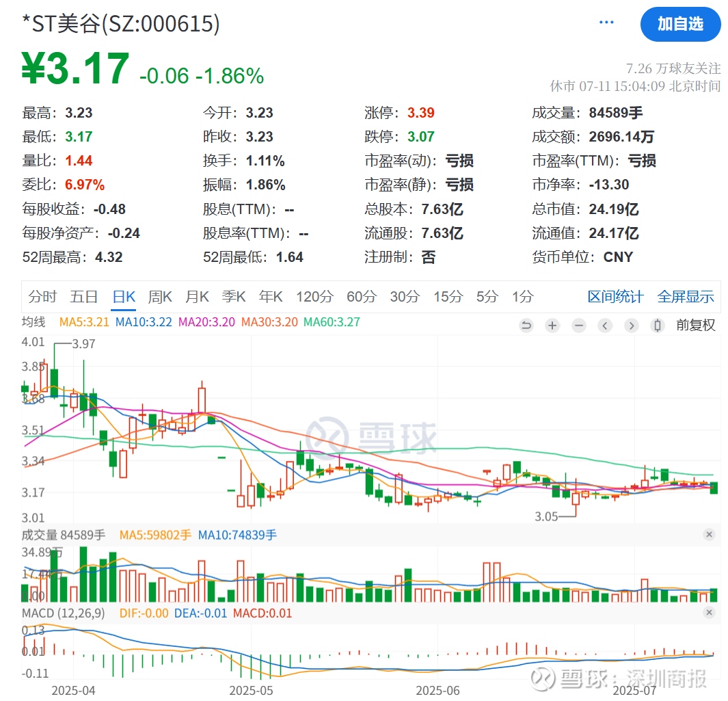The height and width of the screenshot is (701, 728).
Task: Click the 52周最高 value 4.32
Action: pyautogui.click(x=109, y=257)
